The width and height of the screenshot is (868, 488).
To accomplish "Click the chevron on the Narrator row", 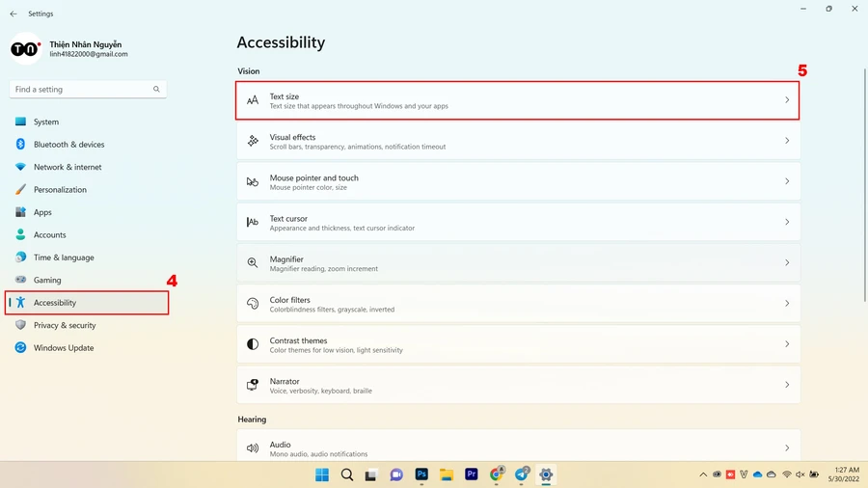I will point(787,385).
